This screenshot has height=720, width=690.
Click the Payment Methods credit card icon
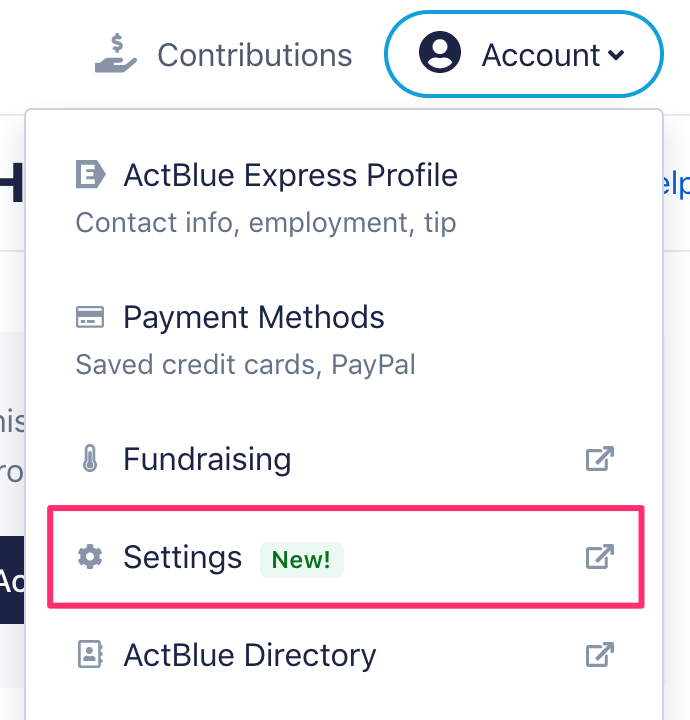[x=90, y=317]
